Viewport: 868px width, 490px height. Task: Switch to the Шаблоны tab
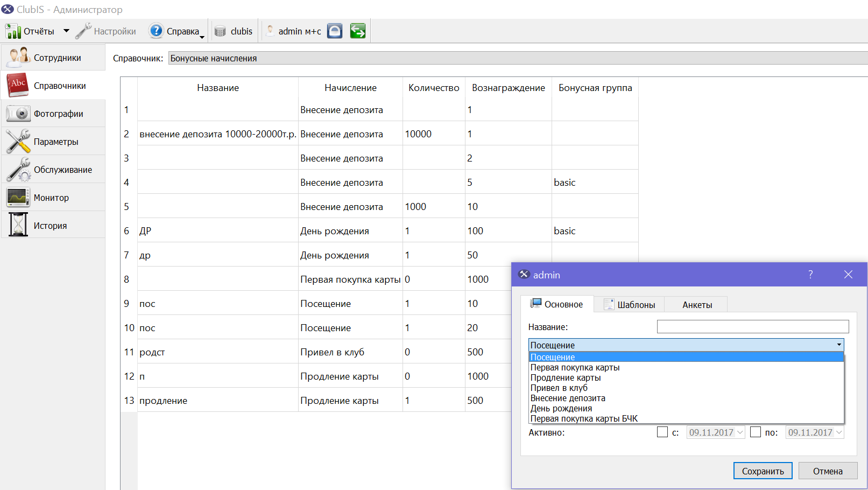pos(629,304)
